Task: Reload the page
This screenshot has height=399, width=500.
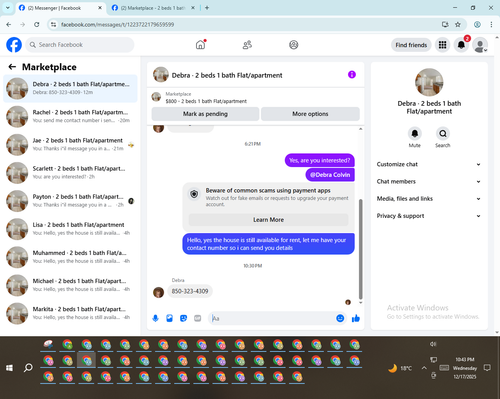Action: coord(37,24)
